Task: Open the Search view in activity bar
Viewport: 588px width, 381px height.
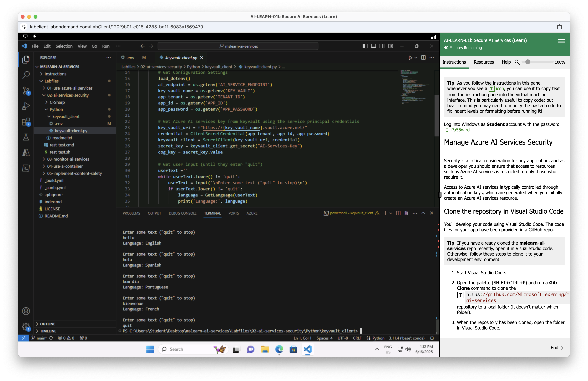Action: pos(26,75)
